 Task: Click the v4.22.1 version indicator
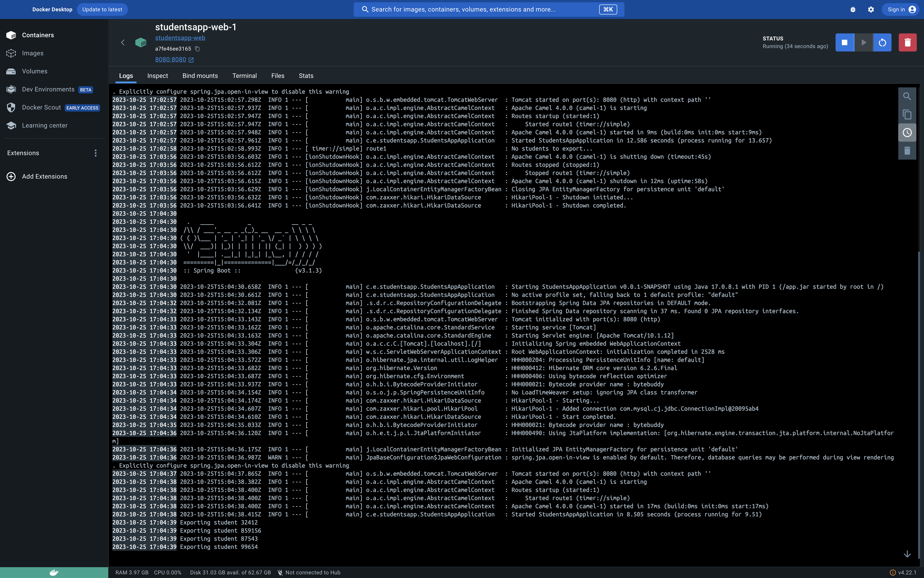tap(903, 572)
